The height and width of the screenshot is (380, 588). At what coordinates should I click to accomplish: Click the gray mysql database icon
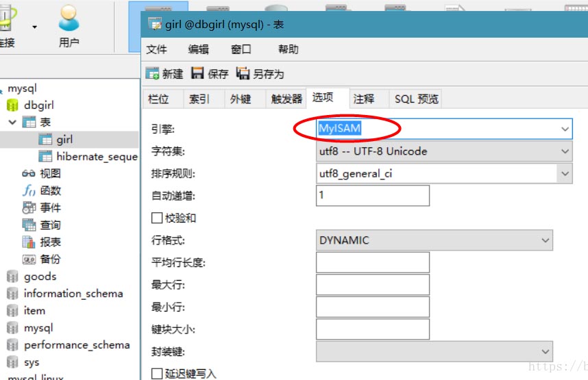coord(12,328)
